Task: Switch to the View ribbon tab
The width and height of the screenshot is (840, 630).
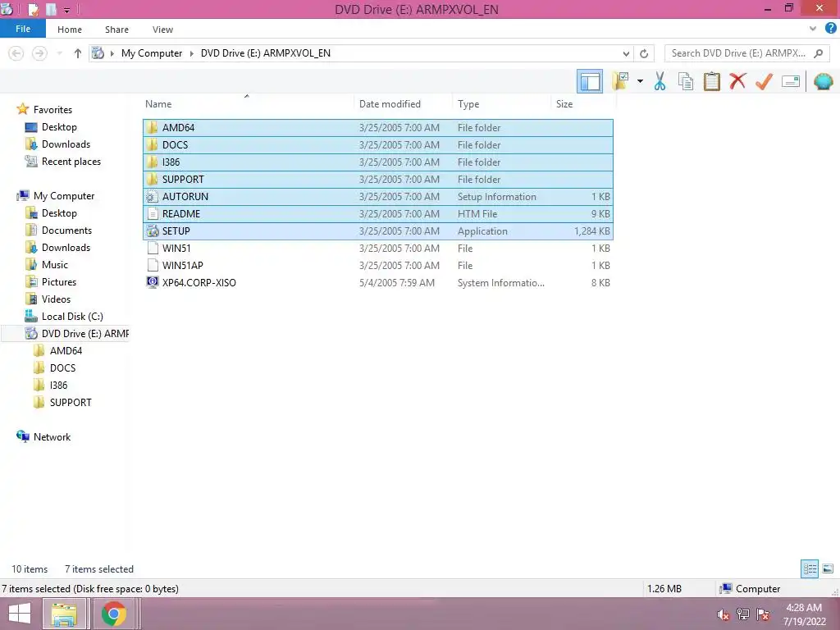Action: 162,30
